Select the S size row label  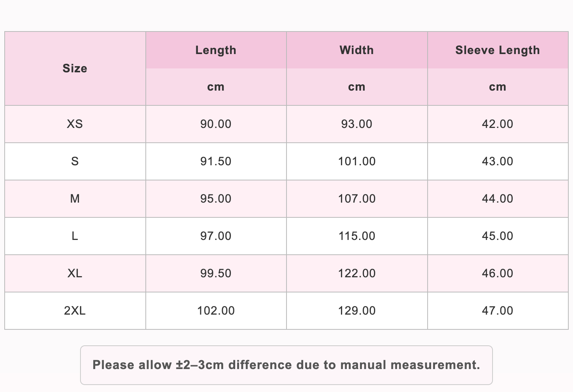(x=75, y=161)
